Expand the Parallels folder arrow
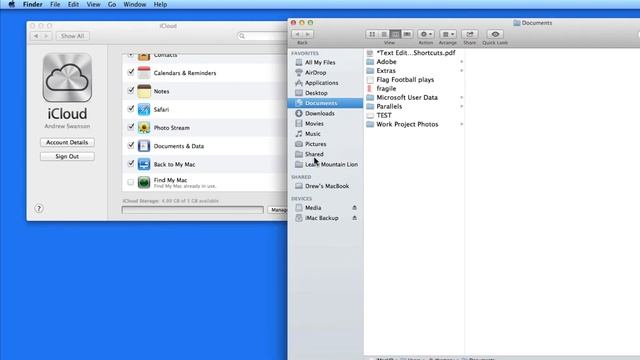 pos(462,107)
